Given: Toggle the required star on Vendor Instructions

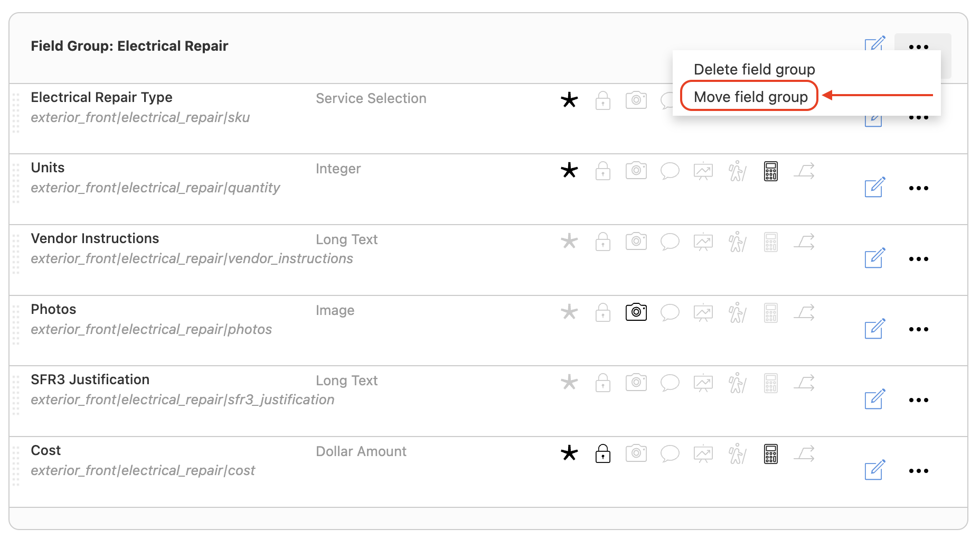Looking at the screenshot, I should click(569, 242).
